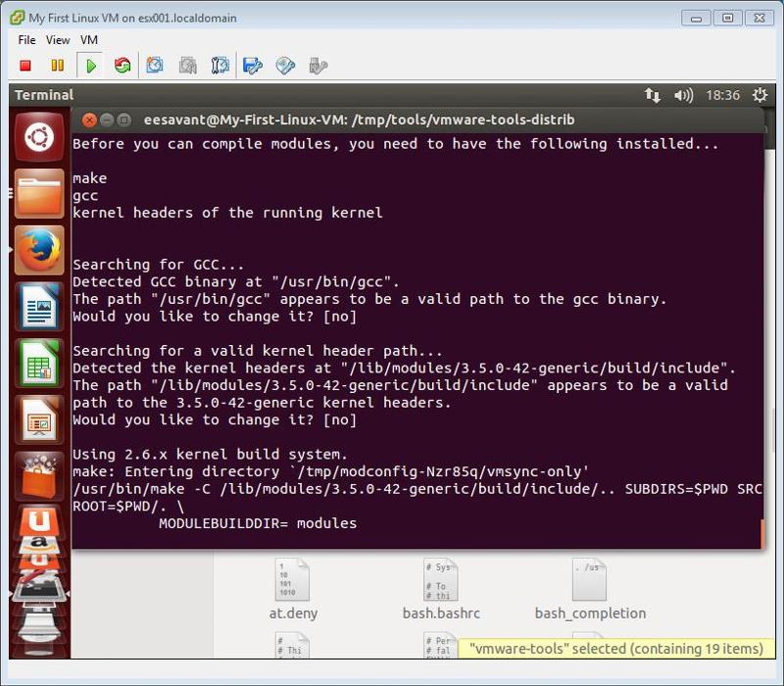Open the sound volume indicator

(683, 95)
